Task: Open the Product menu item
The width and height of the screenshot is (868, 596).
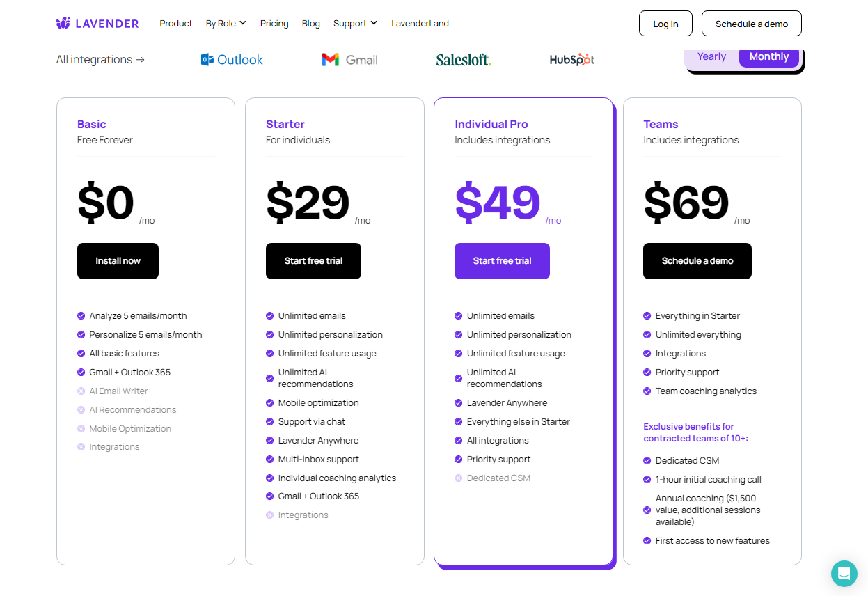Action: click(176, 23)
